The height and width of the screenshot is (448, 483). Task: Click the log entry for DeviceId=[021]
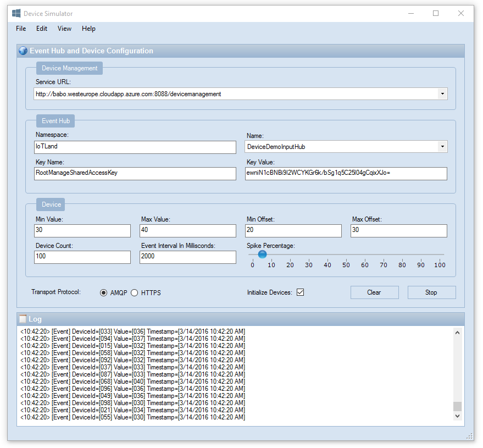pos(133,410)
